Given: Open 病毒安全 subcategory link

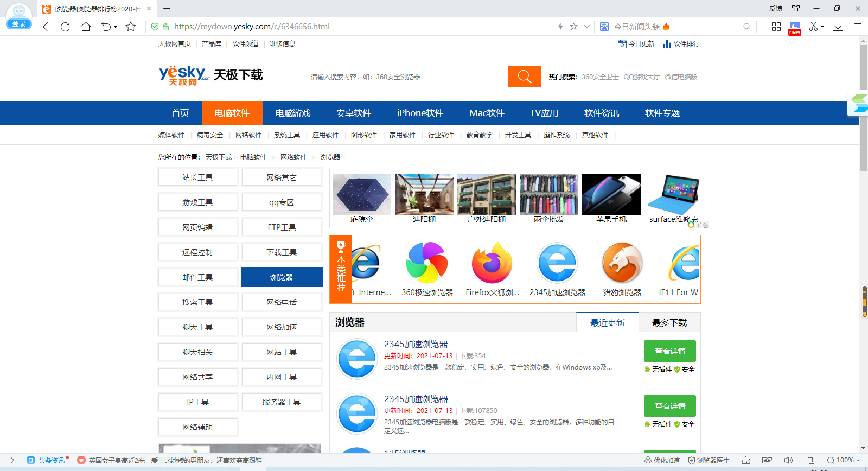Looking at the screenshot, I should pos(210,135).
